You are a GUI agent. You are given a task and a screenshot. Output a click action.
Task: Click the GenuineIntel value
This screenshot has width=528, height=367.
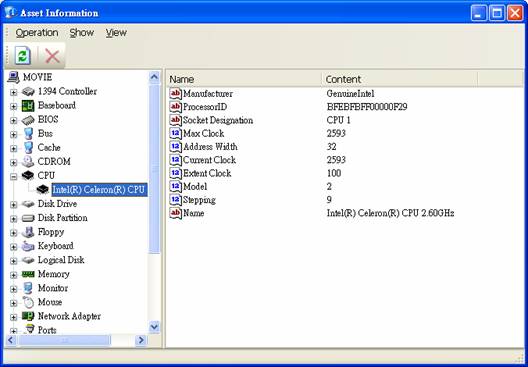tap(351, 94)
